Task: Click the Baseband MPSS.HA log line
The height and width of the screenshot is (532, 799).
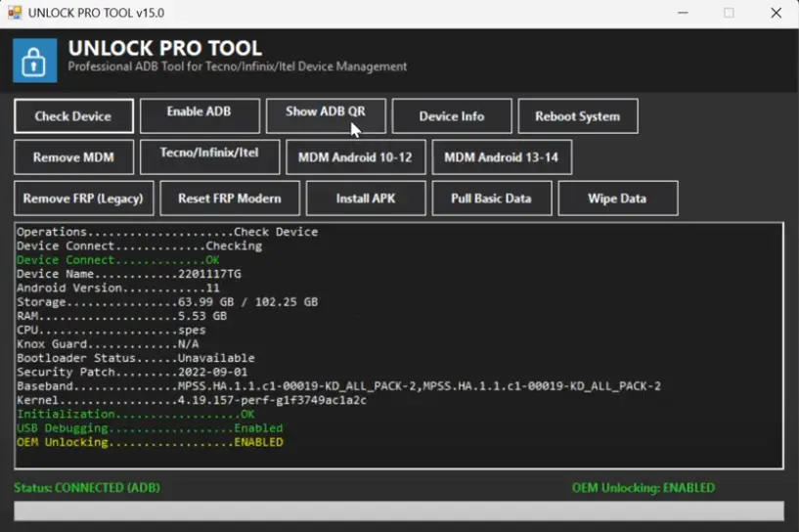Action: point(338,386)
